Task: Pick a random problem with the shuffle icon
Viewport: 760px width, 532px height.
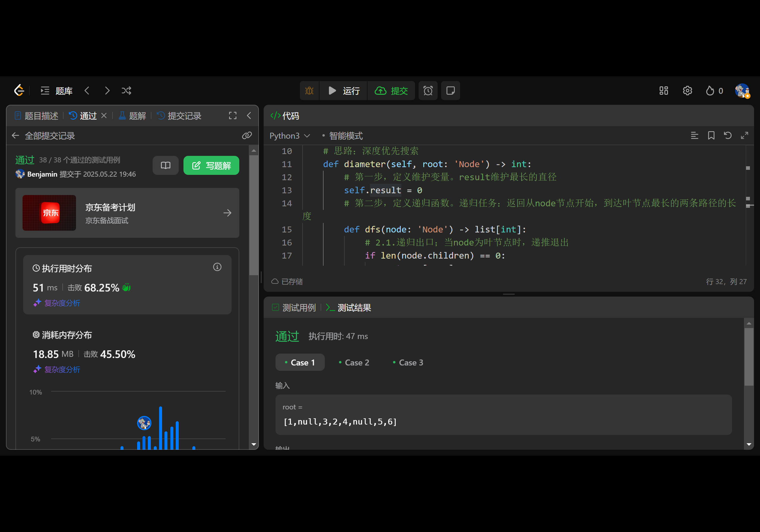Action: [126, 90]
